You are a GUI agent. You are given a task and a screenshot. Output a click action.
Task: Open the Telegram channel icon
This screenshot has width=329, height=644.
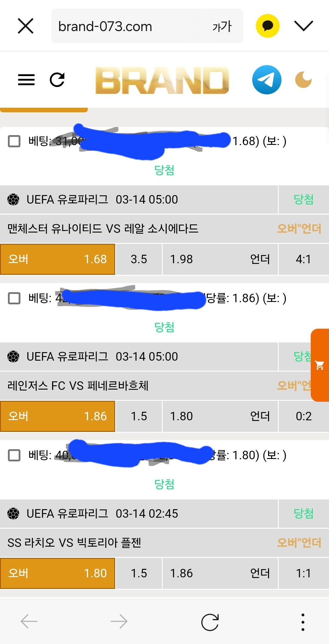267,80
